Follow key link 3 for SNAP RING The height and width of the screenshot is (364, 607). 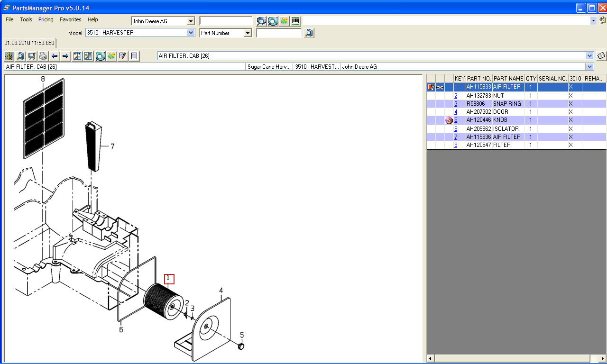pyautogui.click(x=456, y=104)
